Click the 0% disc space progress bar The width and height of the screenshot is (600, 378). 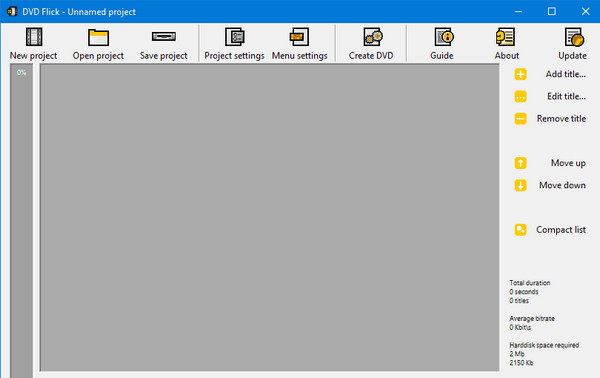pyautogui.click(x=21, y=221)
